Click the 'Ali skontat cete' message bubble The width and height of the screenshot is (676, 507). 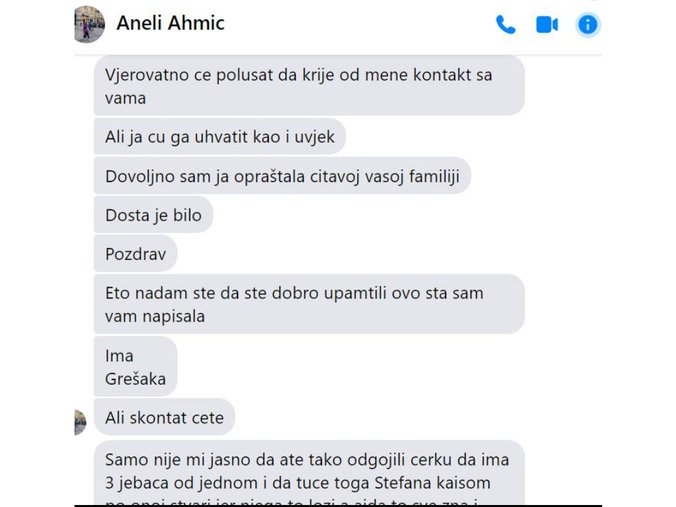click(x=164, y=417)
